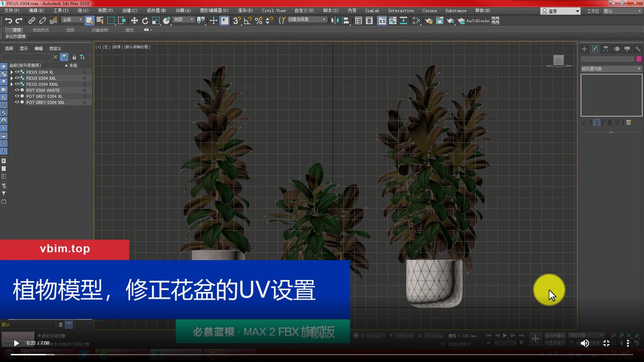
Task: Click the pink object color swatch
Action: pyautogui.click(x=639, y=59)
